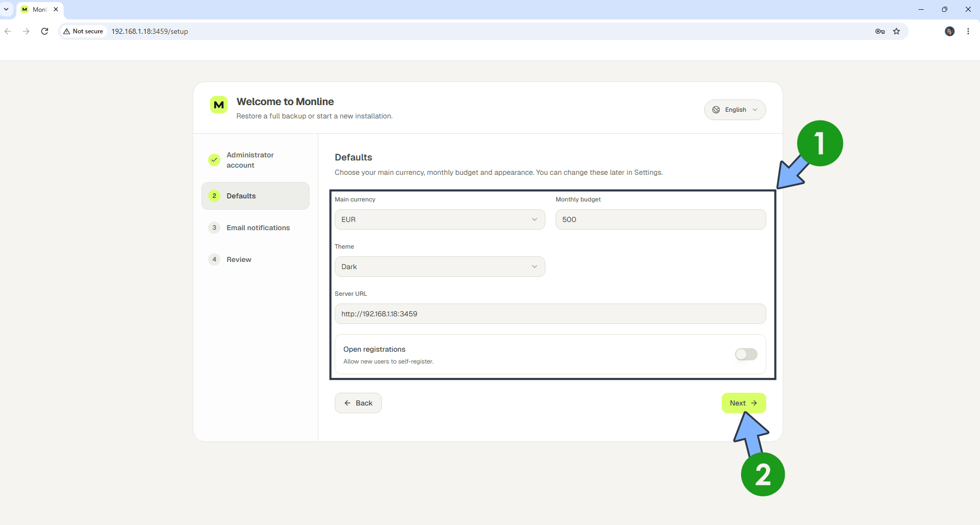The image size is (980, 525).
Task: Click the Defaults section heading
Action: [x=353, y=157]
